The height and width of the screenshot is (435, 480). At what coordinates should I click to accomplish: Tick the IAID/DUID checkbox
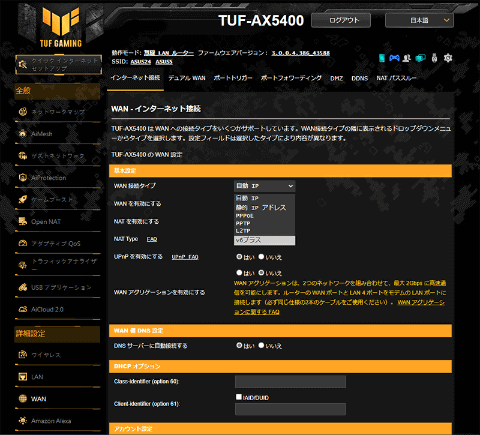point(239,397)
